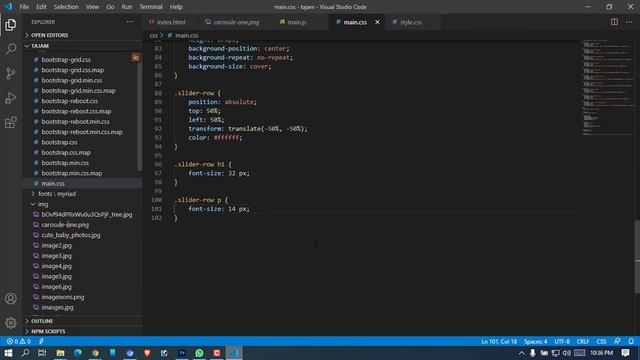Open image4.jpg in explorer
The width and height of the screenshot is (640, 360).
point(56,266)
